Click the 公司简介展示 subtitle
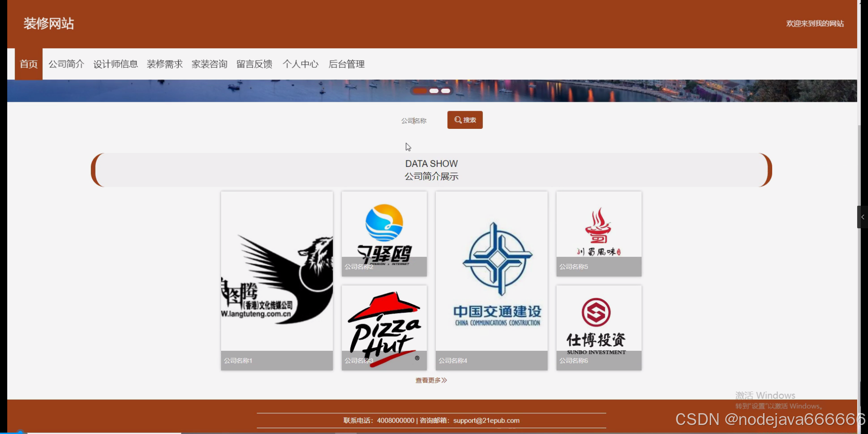The image size is (868, 434). pos(431,176)
